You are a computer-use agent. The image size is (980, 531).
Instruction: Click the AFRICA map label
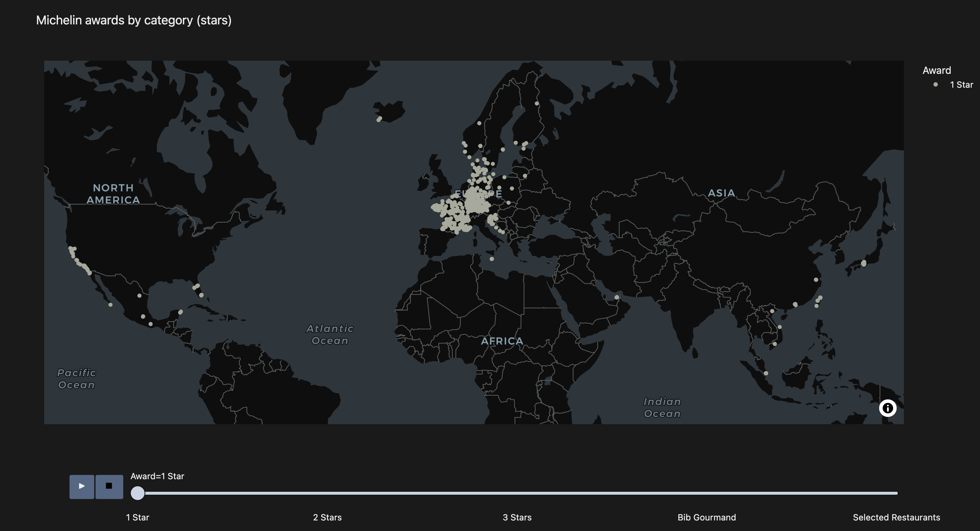[502, 341]
